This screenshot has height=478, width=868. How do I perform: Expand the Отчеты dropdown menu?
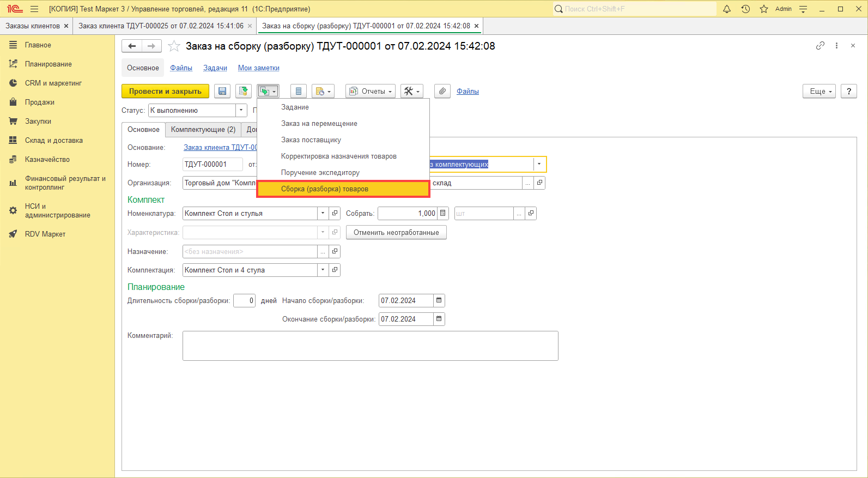tap(371, 92)
